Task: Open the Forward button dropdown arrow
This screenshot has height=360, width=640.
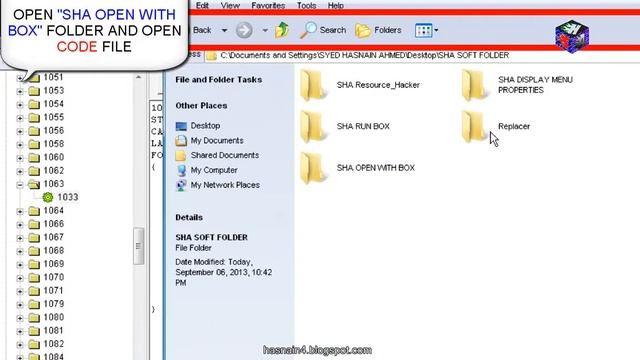Action: pyautogui.click(x=265, y=31)
